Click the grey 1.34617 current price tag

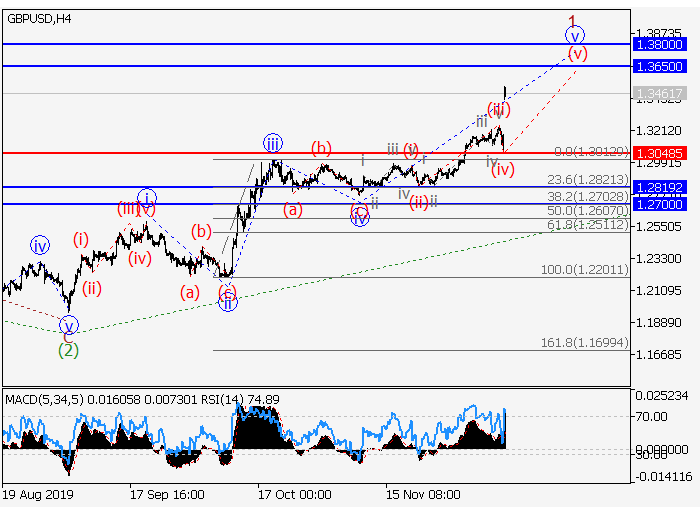click(659, 93)
